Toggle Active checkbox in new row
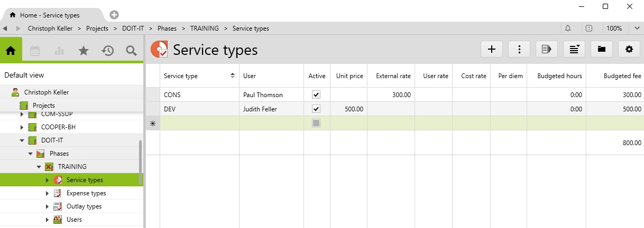The height and width of the screenshot is (228, 644). click(x=316, y=123)
